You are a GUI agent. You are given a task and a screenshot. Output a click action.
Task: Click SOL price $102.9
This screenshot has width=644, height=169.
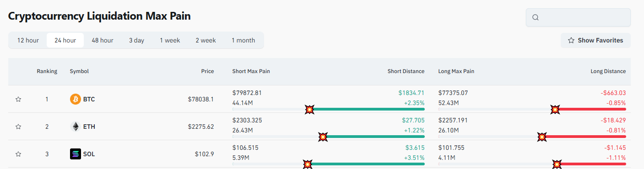pyautogui.click(x=205, y=154)
